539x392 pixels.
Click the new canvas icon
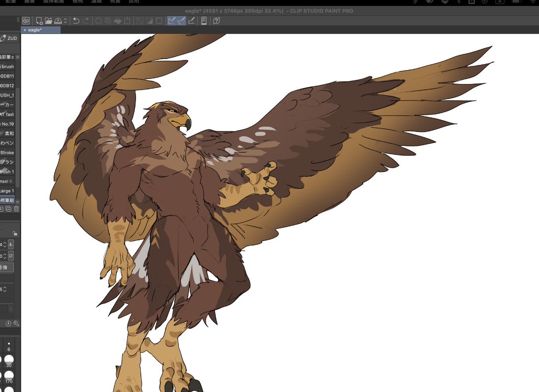[39, 21]
